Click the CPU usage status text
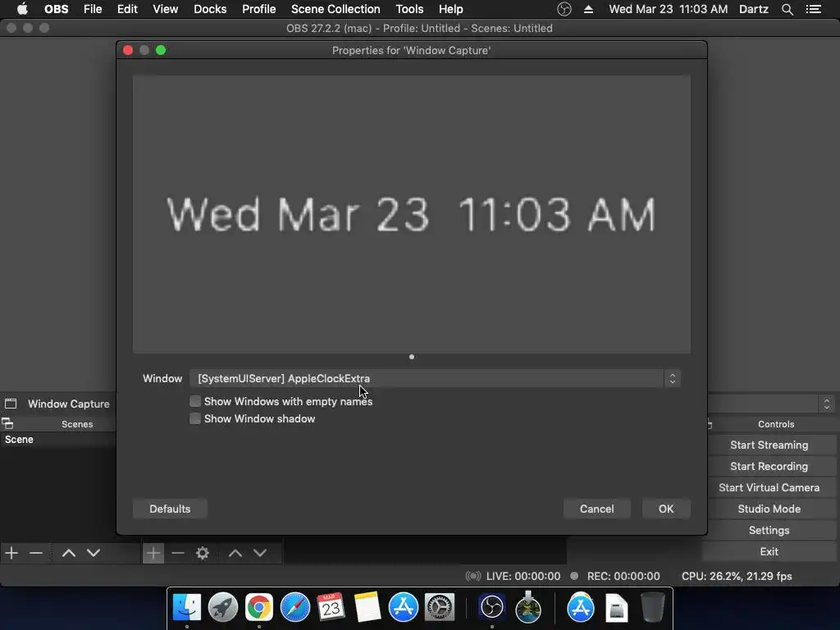The height and width of the screenshot is (630, 840). 737,576
